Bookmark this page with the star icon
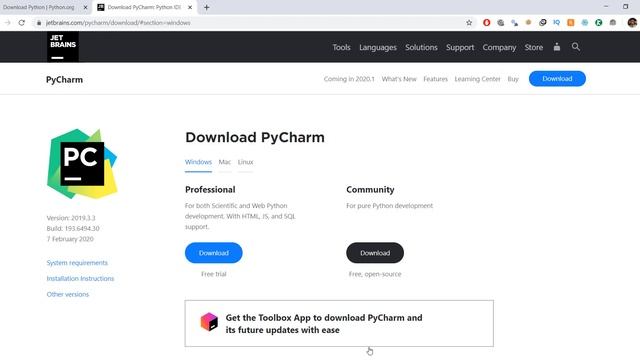This screenshot has width=640, height=360. click(469, 23)
